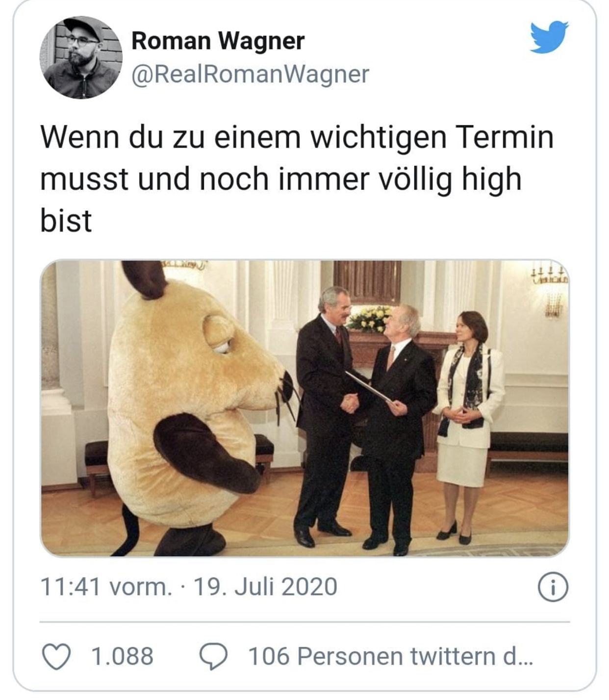609x700 pixels.
Task: Click the 11:41 vorm. timestamp
Action: [x=106, y=587]
